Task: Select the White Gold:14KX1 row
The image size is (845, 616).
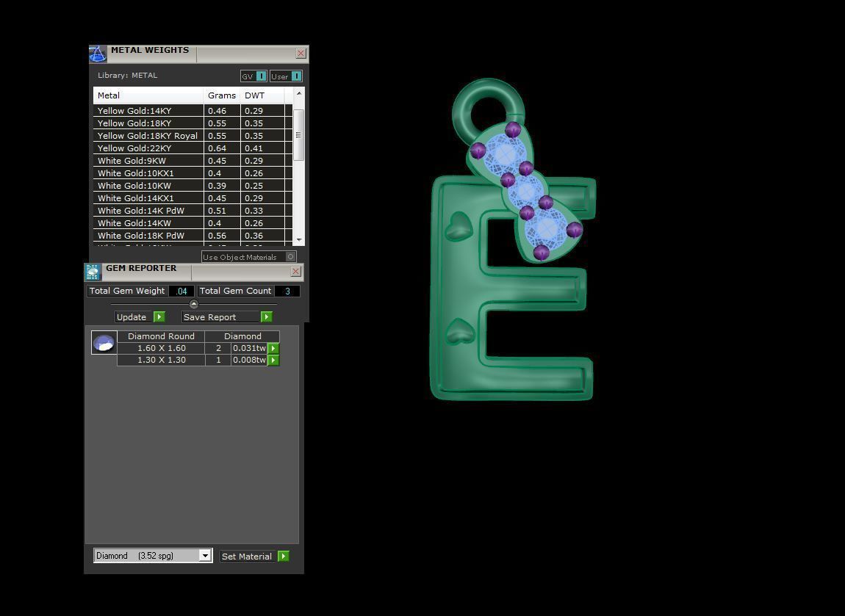Action: [193, 198]
